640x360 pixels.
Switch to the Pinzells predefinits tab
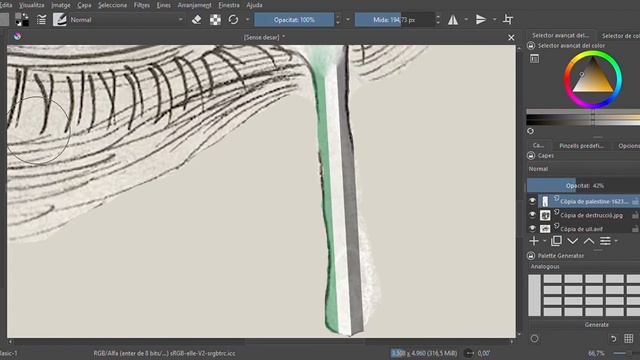(x=581, y=146)
